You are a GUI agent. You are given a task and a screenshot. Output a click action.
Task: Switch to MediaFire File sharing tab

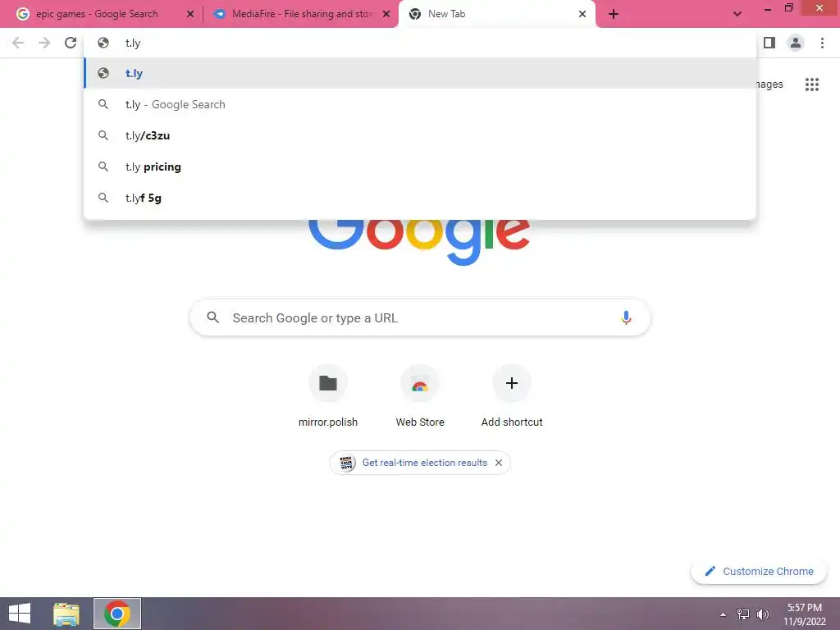click(x=301, y=14)
